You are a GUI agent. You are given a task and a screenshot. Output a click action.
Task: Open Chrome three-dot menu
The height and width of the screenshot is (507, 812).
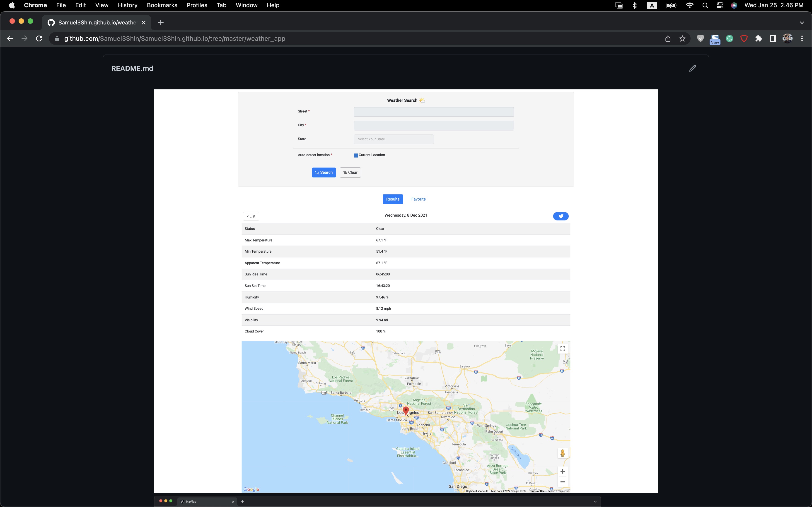[x=802, y=38]
